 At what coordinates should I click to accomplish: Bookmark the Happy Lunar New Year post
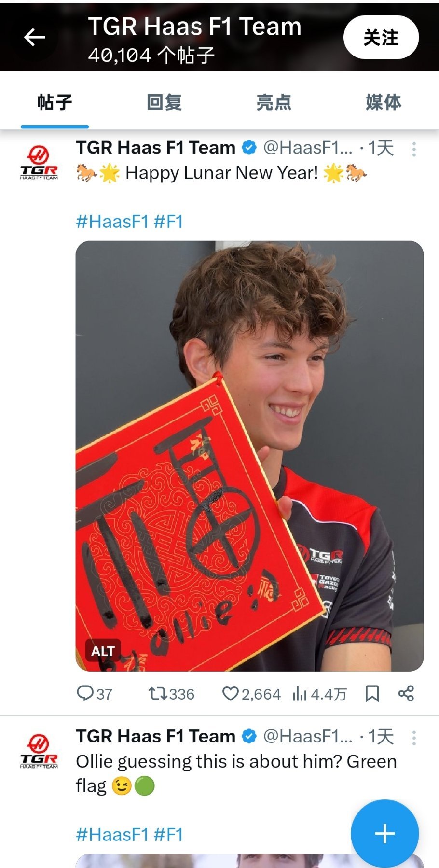tap(372, 694)
